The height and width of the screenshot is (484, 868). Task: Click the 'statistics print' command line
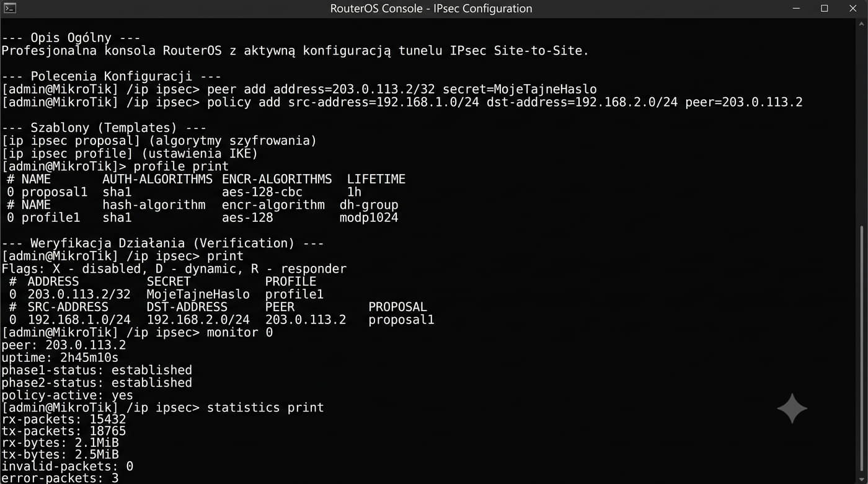163,408
